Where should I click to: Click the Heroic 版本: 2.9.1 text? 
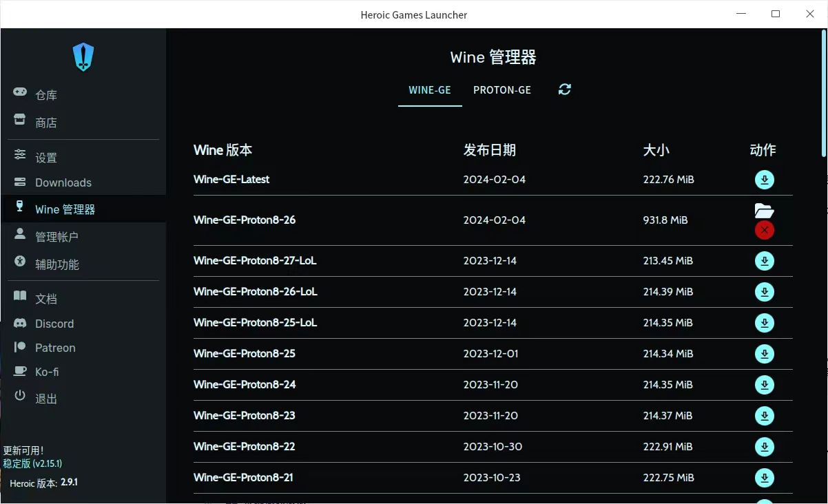click(x=43, y=483)
